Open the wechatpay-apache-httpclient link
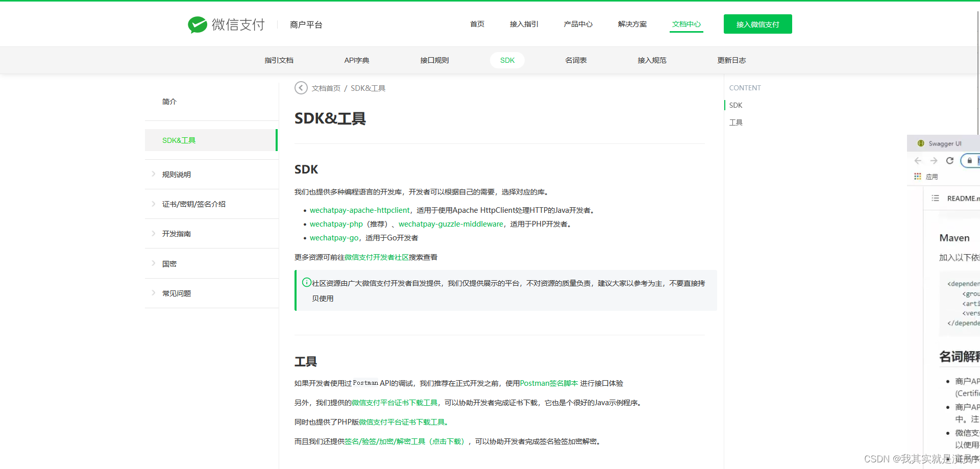 pyautogui.click(x=359, y=210)
